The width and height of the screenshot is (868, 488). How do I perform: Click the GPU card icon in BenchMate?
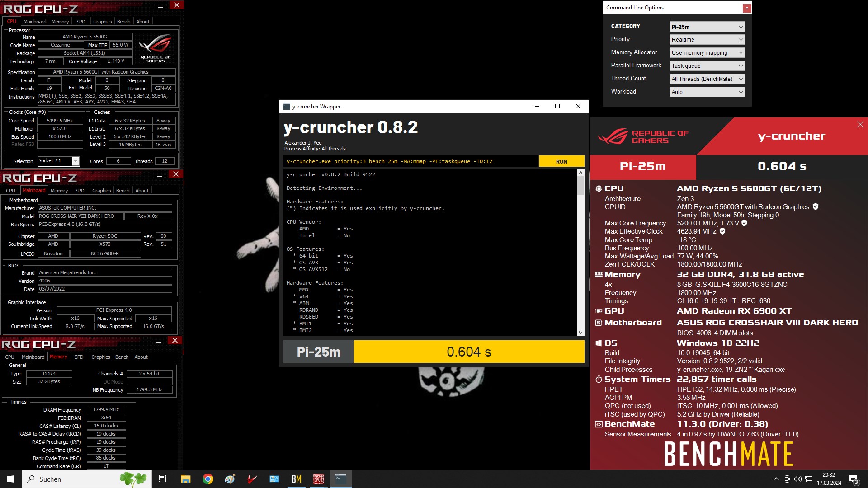click(599, 311)
